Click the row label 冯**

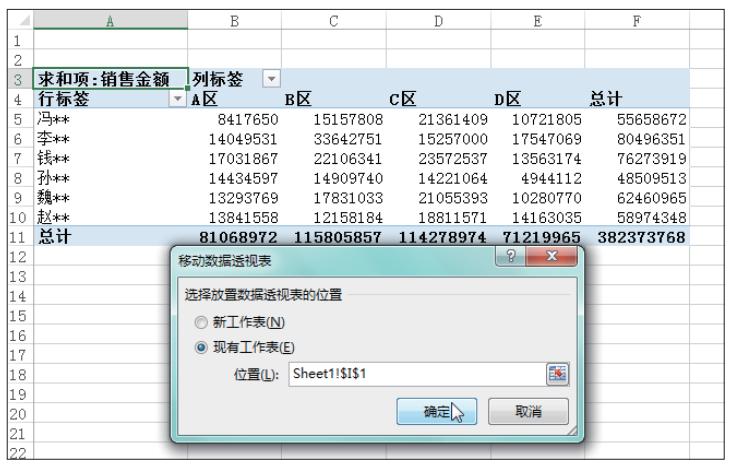[110, 119]
